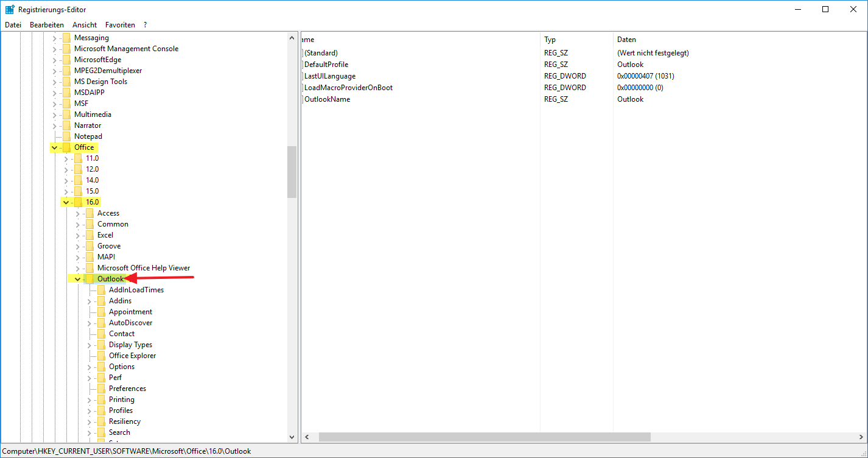868x458 pixels.
Task: Select the Multimedia key
Action: tap(93, 114)
